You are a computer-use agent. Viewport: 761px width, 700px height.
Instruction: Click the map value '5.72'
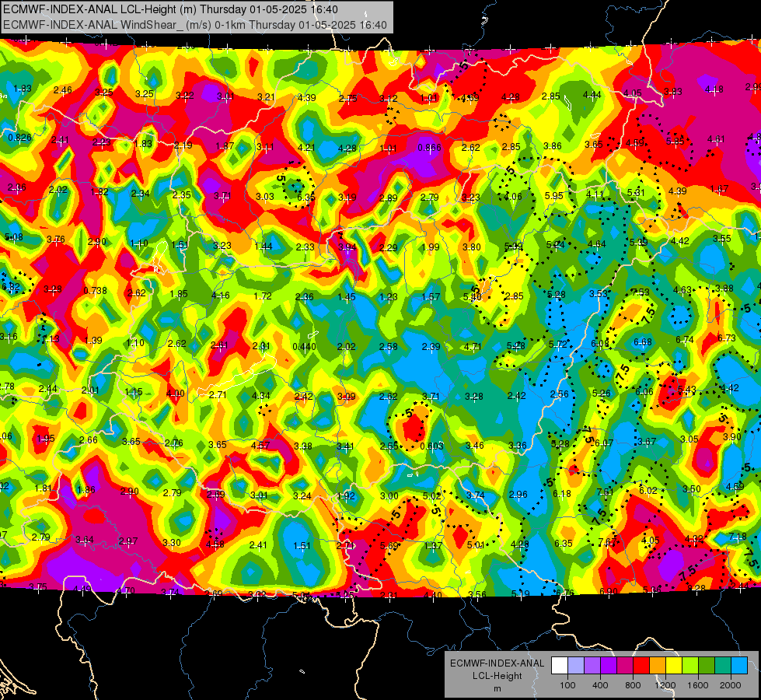coord(558,344)
